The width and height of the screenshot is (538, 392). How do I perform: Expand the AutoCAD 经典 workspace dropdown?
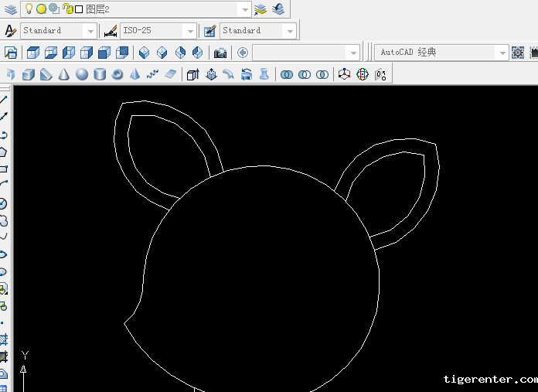pyautogui.click(x=502, y=53)
